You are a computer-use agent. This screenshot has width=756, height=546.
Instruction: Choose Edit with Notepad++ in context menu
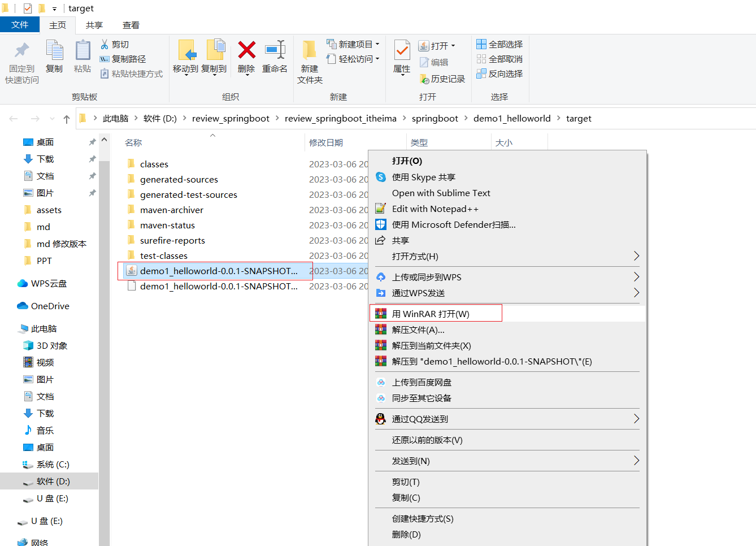[x=435, y=209]
